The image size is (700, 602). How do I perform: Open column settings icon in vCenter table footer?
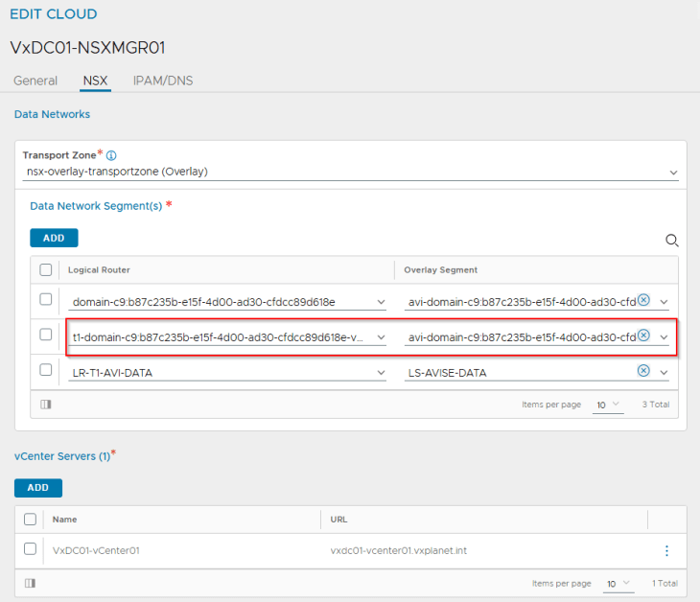[30, 583]
